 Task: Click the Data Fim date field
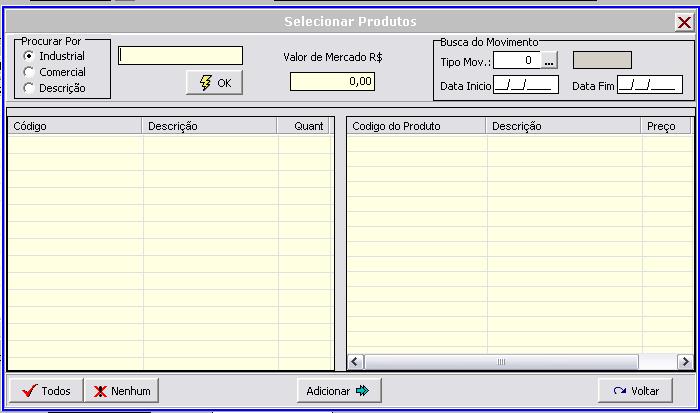pos(649,85)
